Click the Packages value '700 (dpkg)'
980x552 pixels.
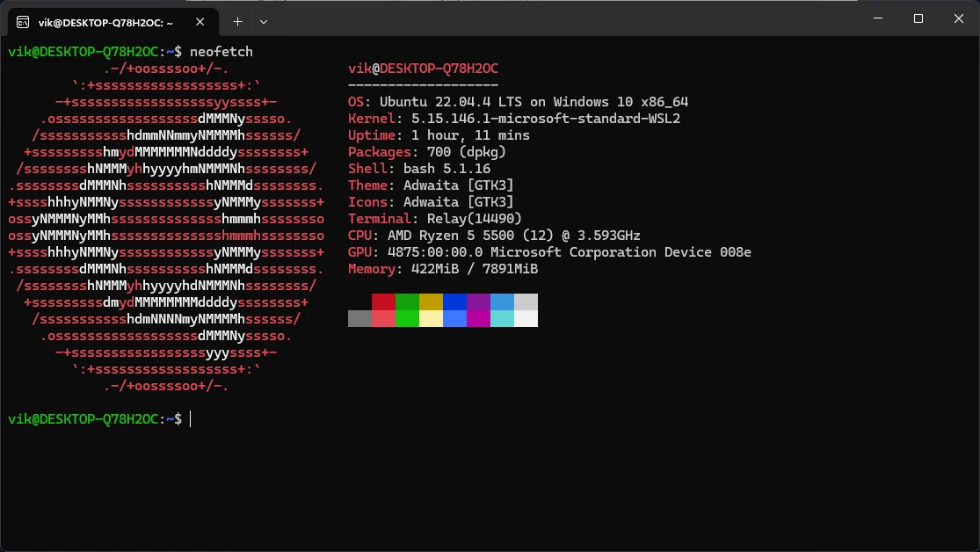click(466, 152)
